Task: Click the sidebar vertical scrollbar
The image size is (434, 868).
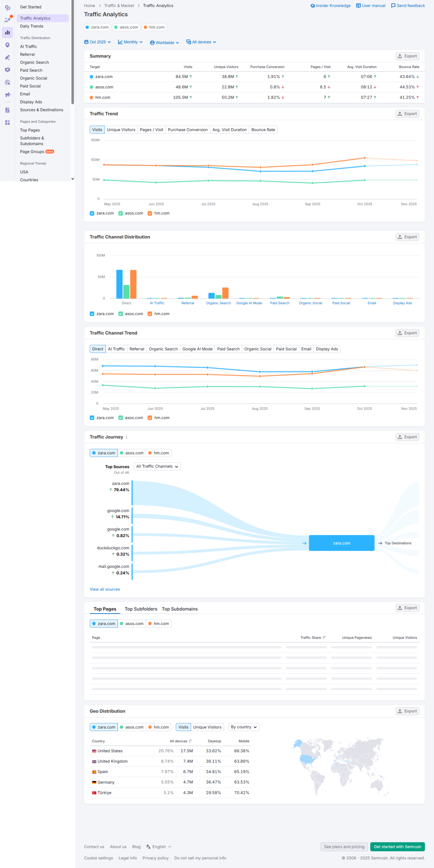Action: coord(73,53)
